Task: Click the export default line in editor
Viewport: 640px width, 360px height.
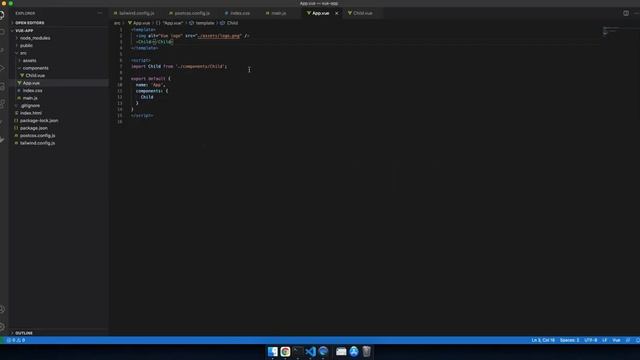Action: pos(151,78)
